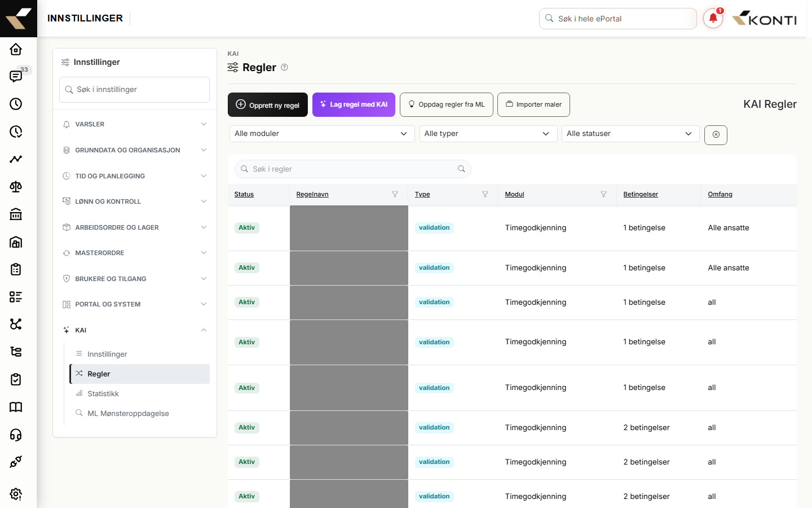Viewport: 812px width, 508px height.
Task: Sort by the Modul column header
Action: pyautogui.click(x=515, y=194)
